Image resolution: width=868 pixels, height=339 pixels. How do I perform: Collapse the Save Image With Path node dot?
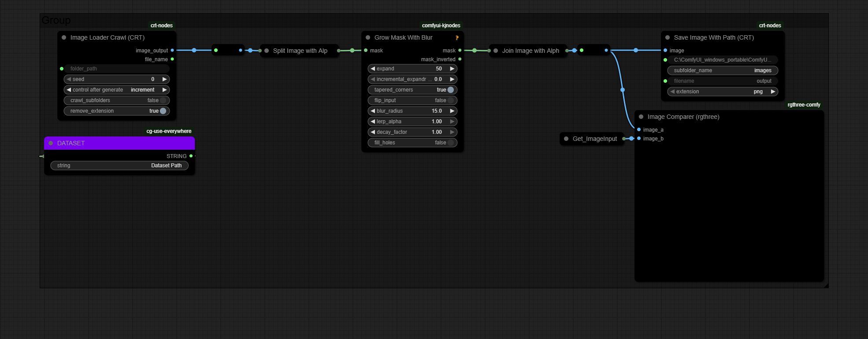tap(668, 37)
